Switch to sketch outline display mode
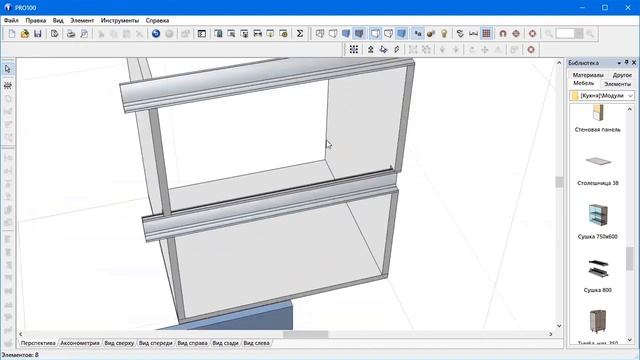 [333, 34]
